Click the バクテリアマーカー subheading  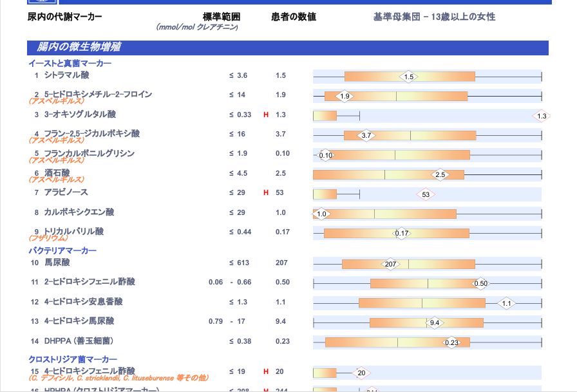tap(62, 250)
